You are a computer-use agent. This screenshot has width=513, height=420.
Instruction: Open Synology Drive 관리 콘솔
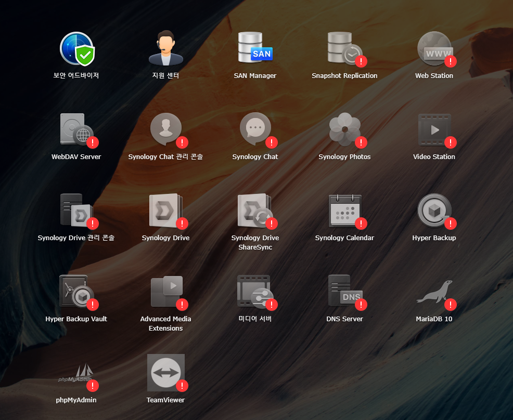[x=76, y=211]
